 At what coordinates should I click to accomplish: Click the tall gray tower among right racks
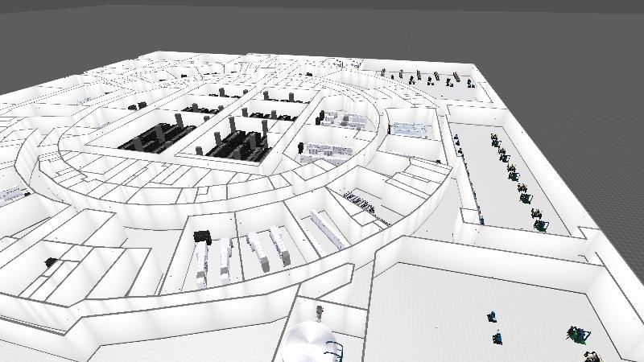point(232,126)
